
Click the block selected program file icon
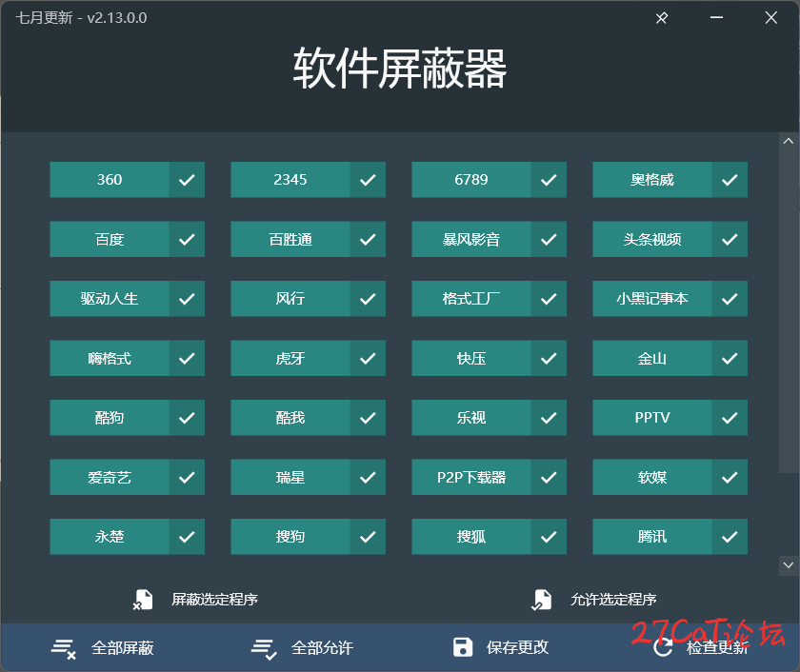pyautogui.click(x=143, y=600)
